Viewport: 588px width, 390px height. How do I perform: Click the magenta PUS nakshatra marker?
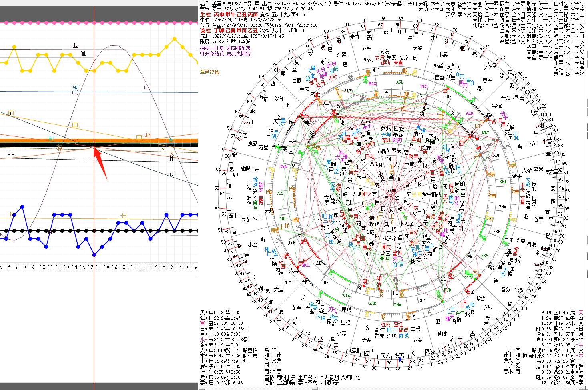[x=424, y=86]
